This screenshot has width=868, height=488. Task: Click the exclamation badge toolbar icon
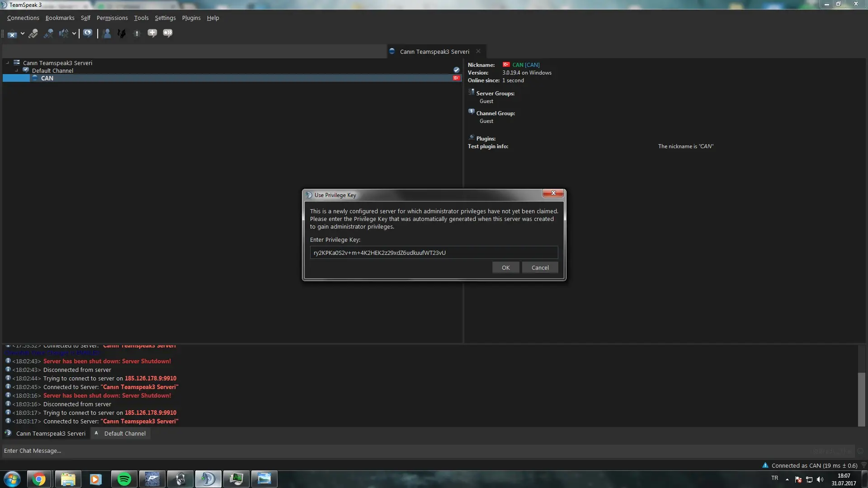[137, 33]
